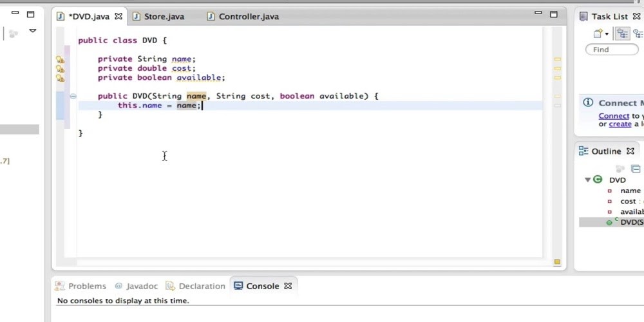The image size is (644, 322).
Task: Click the yellow overview ruler marker at bottom
Action: coord(557,261)
